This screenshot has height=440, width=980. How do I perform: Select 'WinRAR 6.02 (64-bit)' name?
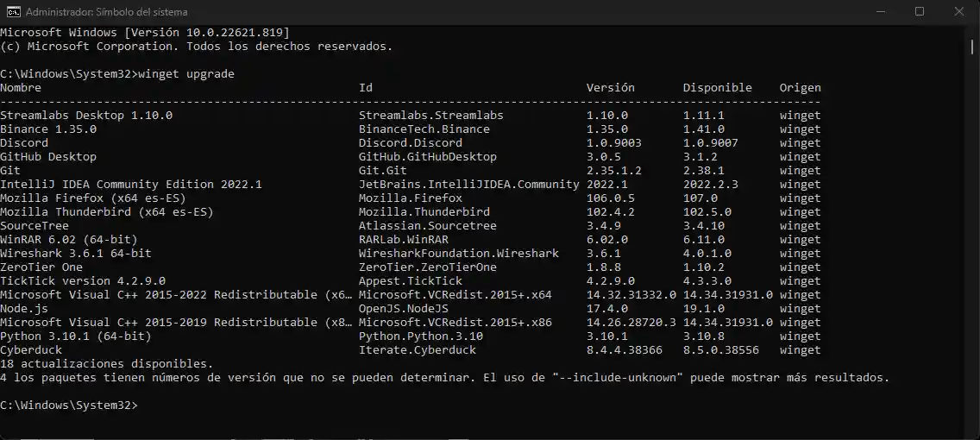point(69,239)
